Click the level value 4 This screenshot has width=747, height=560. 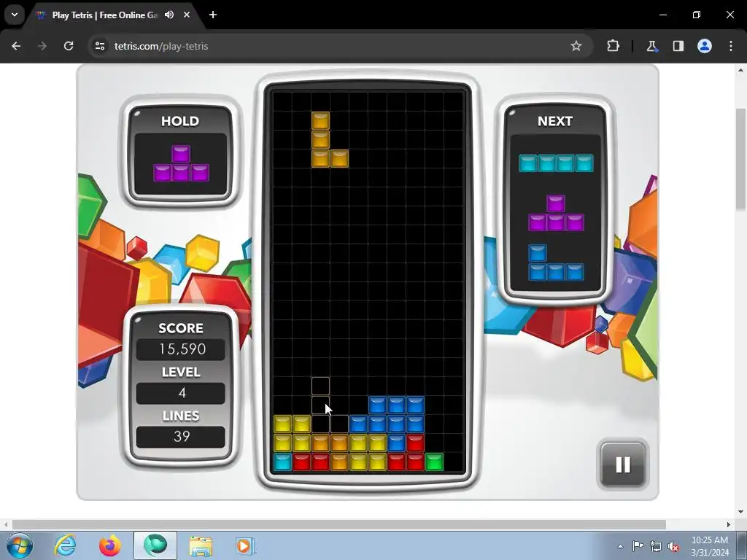(181, 393)
